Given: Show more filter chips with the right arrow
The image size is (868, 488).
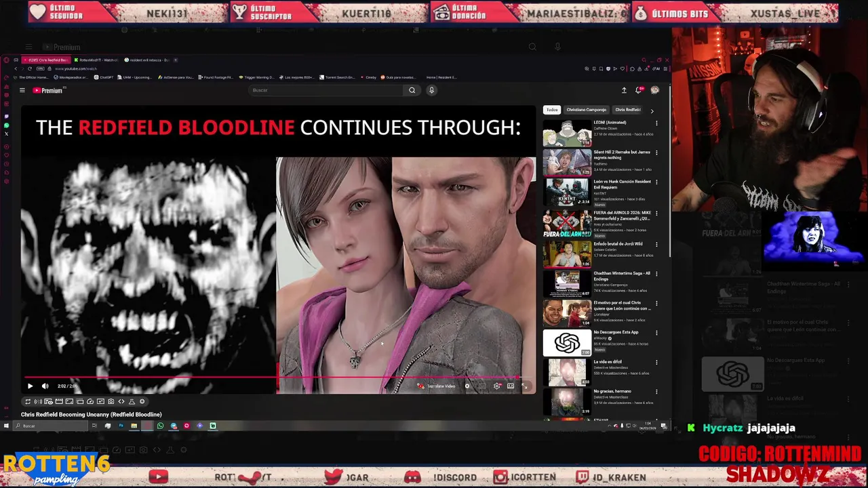Looking at the screenshot, I should 652,110.
